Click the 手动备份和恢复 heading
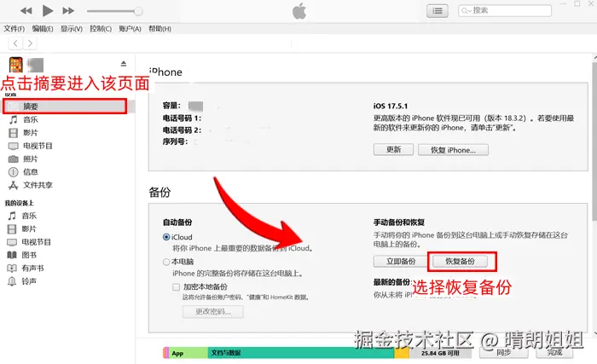 pyautogui.click(x=398, y=222)
